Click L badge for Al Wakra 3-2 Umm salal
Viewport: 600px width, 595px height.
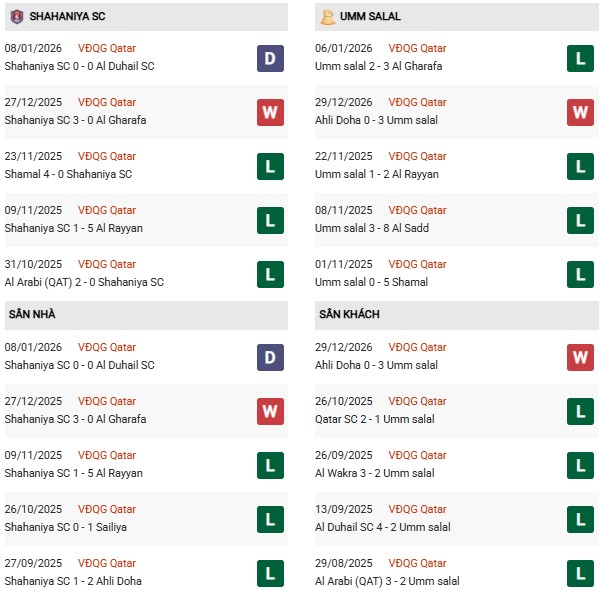coord(581,465)
